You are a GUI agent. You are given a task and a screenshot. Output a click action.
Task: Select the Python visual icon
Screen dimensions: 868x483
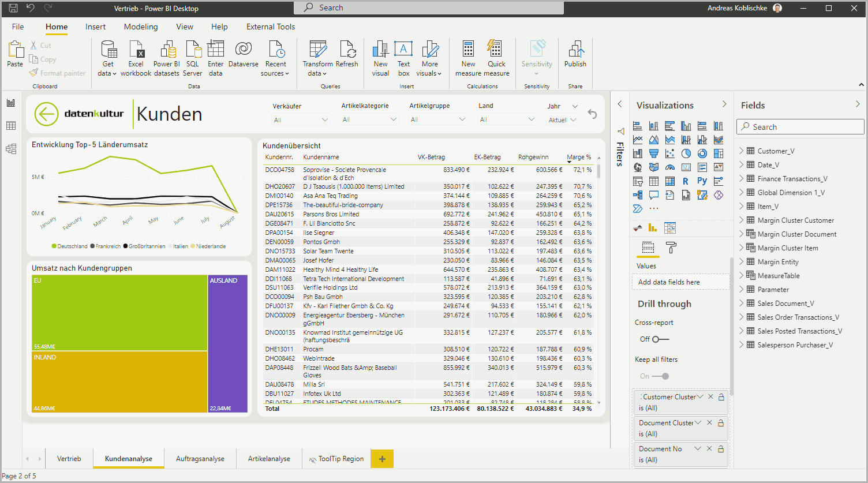pos(702,181)
